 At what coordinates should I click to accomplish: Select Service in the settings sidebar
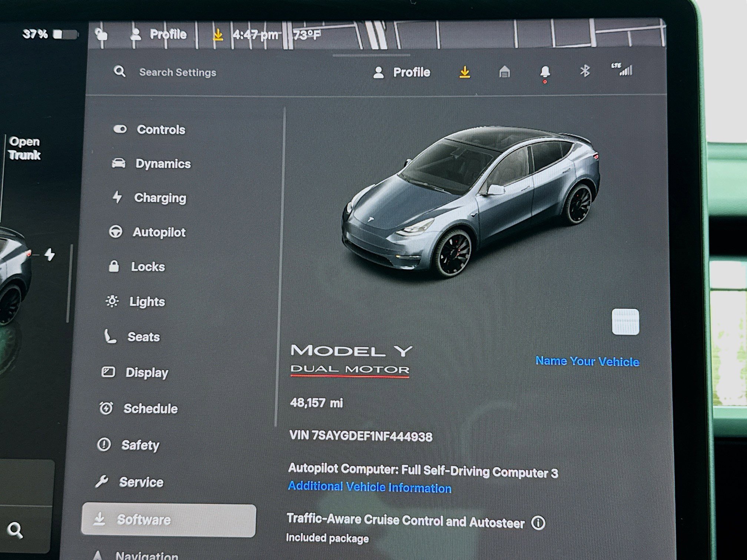click(x=129, y=482)
